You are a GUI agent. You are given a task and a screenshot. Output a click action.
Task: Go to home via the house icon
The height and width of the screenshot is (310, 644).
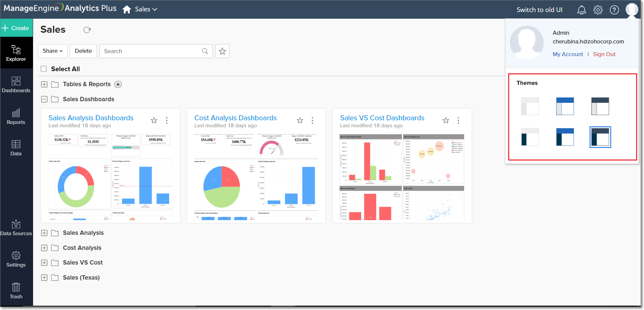pos(127,9)
